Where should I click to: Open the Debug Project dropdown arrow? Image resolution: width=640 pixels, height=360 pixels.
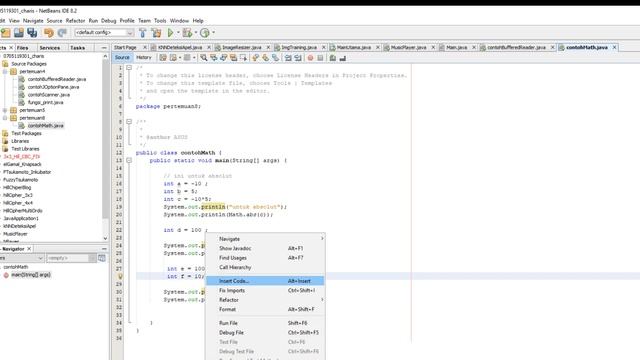(x=196, y=33)
